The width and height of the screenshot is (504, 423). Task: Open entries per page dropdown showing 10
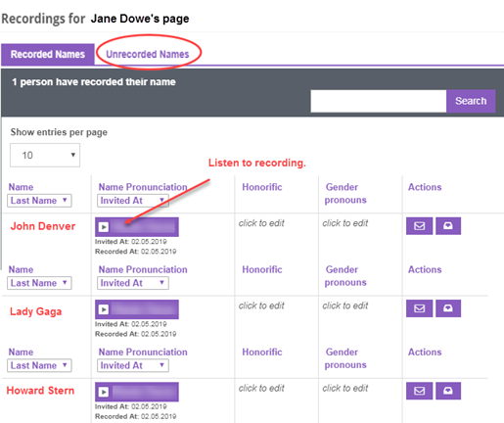45,155
